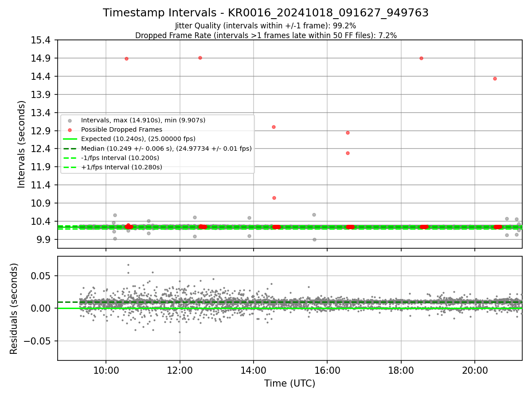Click the red dropped-frame point at 12.85 near 16:30
The height and width of the screenshot is (399, 532).
(348, 133)
